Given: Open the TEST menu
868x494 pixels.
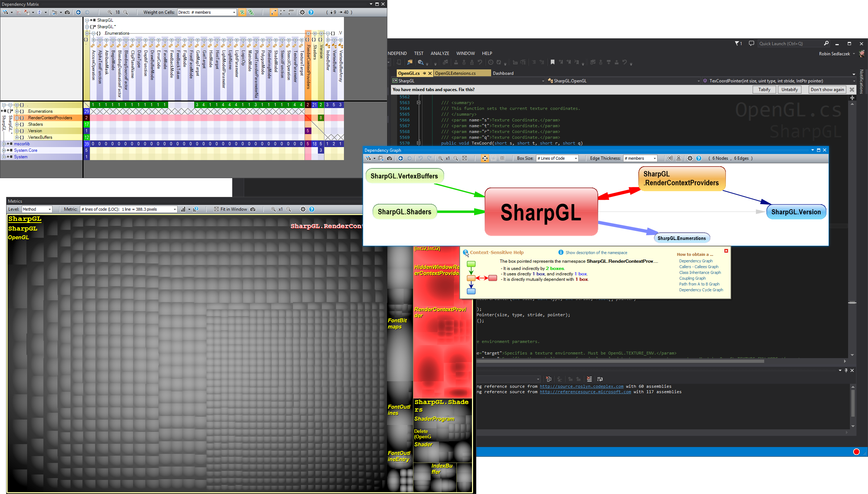Looking at the screenshot, I should point(419,53).
